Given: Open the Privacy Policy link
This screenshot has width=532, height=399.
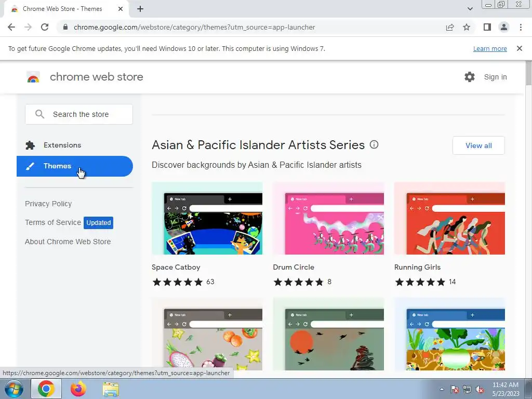Looking at the screenshot, I should pos(48,204).
